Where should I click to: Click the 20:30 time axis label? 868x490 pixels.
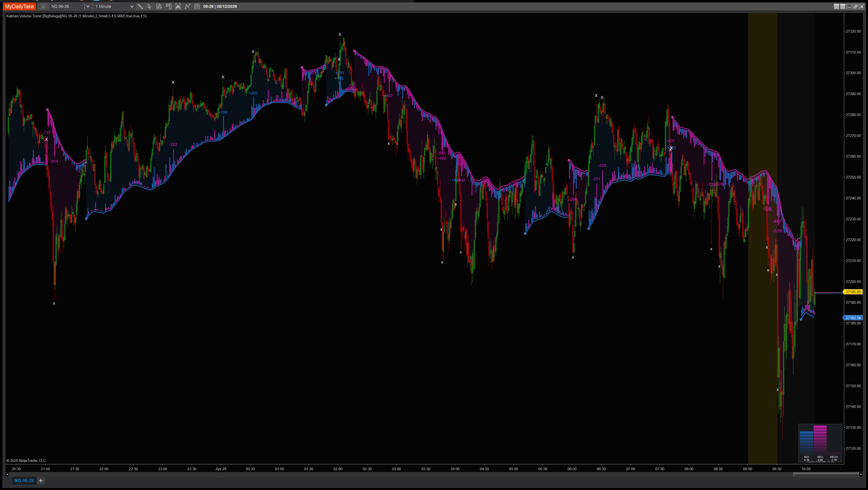coord(16,469)
